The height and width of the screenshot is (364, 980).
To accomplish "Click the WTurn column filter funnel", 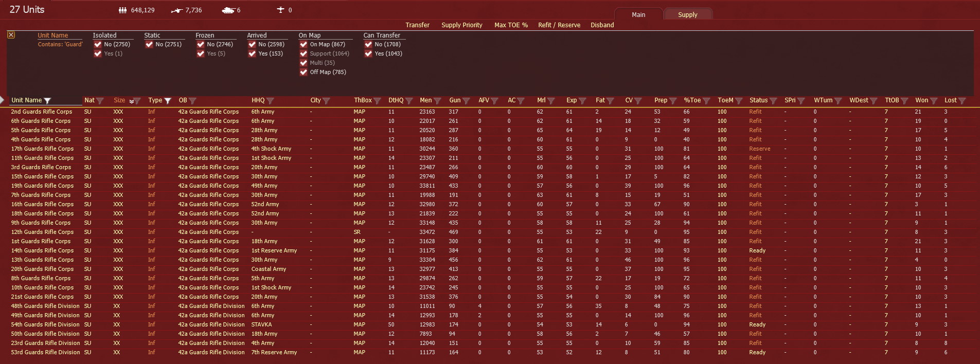I will coord(839,101).
